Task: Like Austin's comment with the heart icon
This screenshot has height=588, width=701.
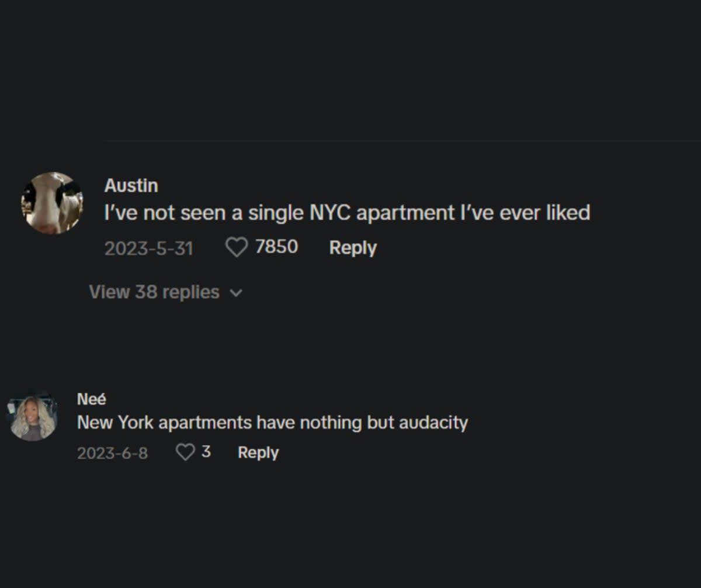Action: (236, 248)
